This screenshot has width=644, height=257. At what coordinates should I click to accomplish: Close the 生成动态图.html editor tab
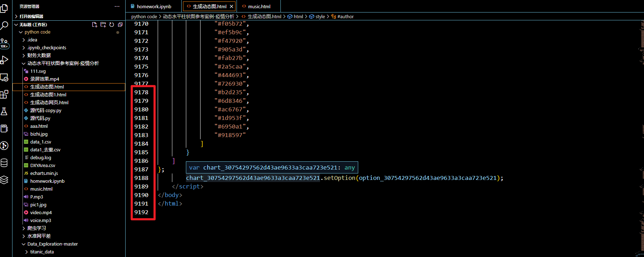[232, 6]
